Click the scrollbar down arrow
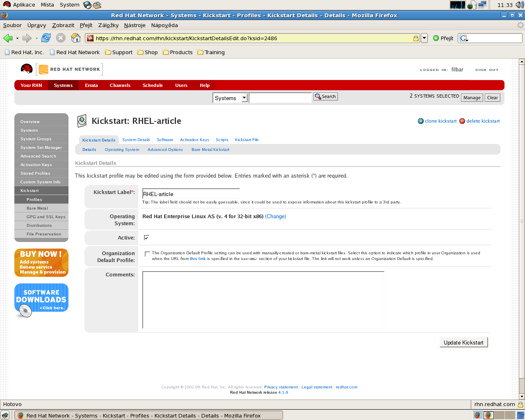525x420 pixels. point(522,397)
